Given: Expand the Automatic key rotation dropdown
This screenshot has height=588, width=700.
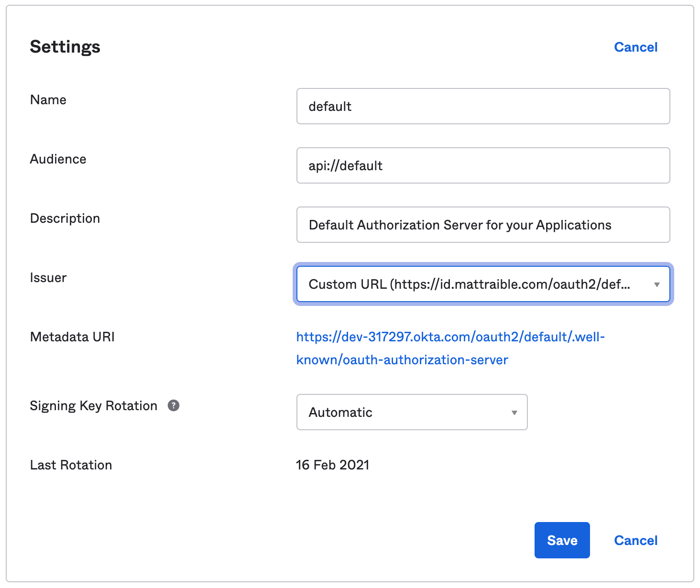Looking at the screenshot, I should pos(412,412).
